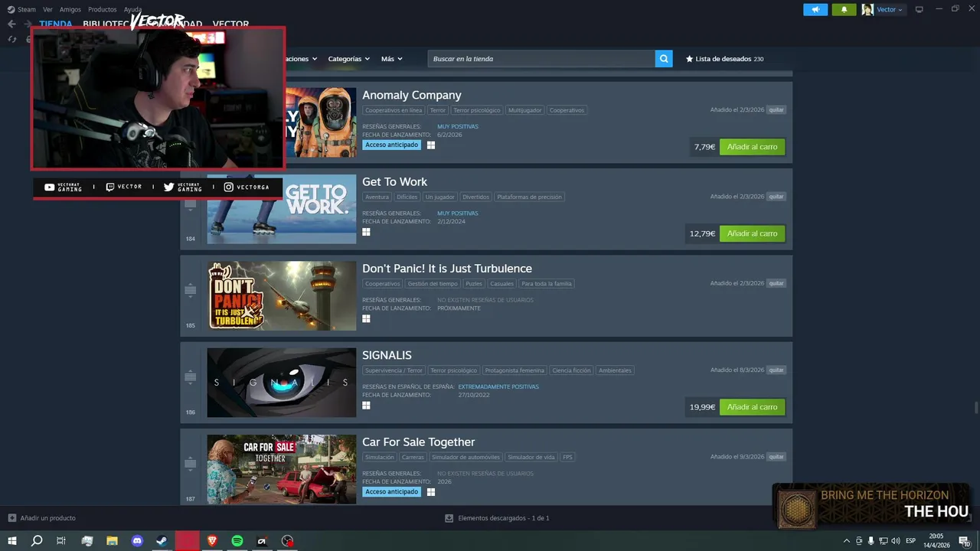The image size is (980, 551).
Task: Click the microphone tray icon
Action: click(871, 541)
